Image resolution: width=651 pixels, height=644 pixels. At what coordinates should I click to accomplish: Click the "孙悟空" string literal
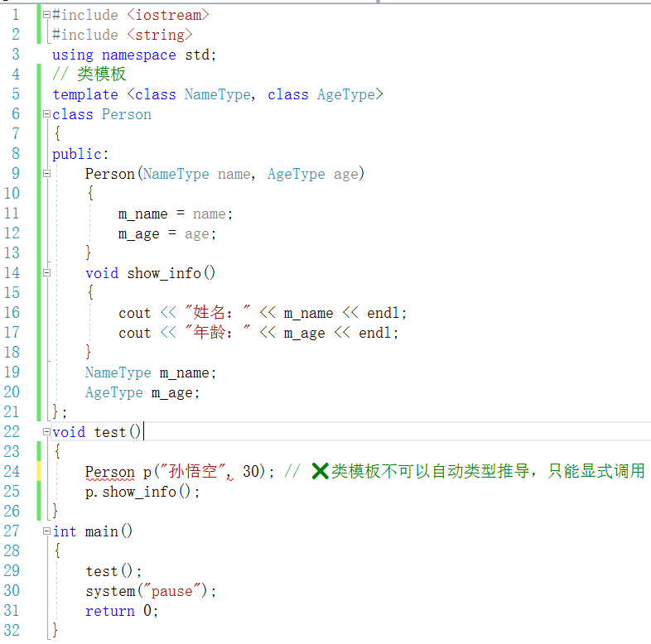tap(193, 471)
